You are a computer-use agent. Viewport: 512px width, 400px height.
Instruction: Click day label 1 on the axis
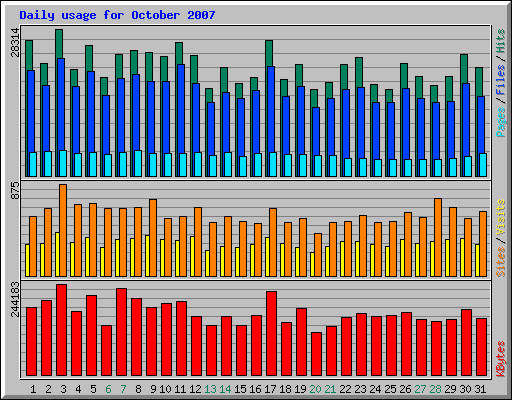(x=33, y=389)
